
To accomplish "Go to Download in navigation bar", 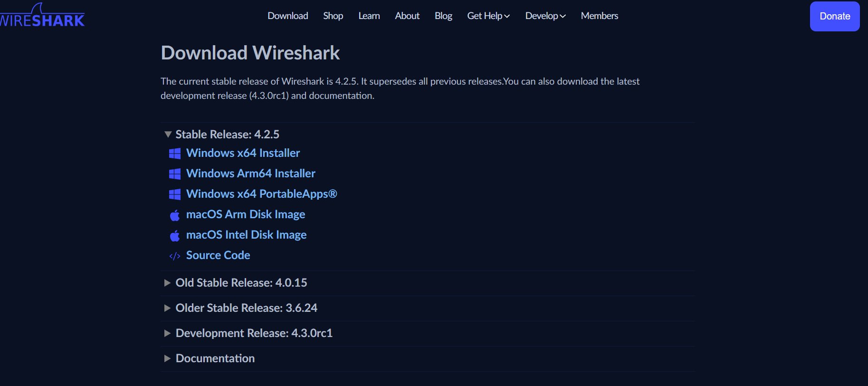I will (x=288, y=16).
